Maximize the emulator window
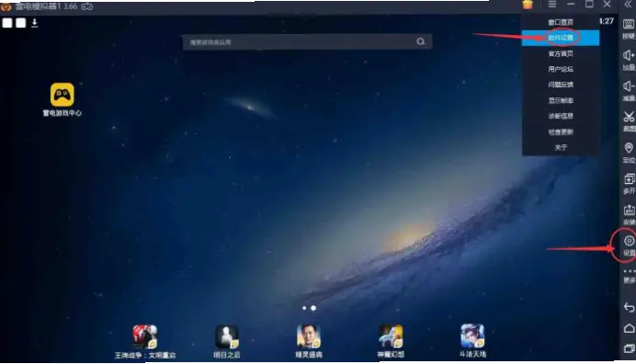This screenshot has height=364, width=636. pyautogui.click(x=589, y=4)
